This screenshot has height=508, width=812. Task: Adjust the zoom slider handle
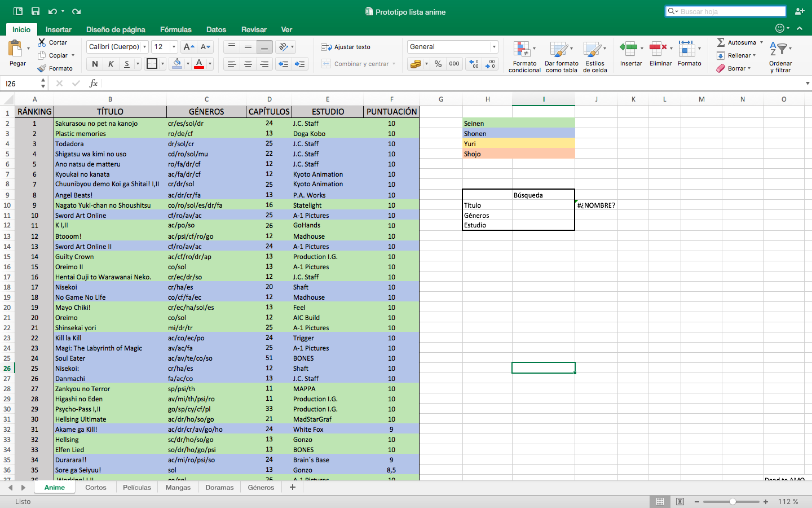coord(732,501)
